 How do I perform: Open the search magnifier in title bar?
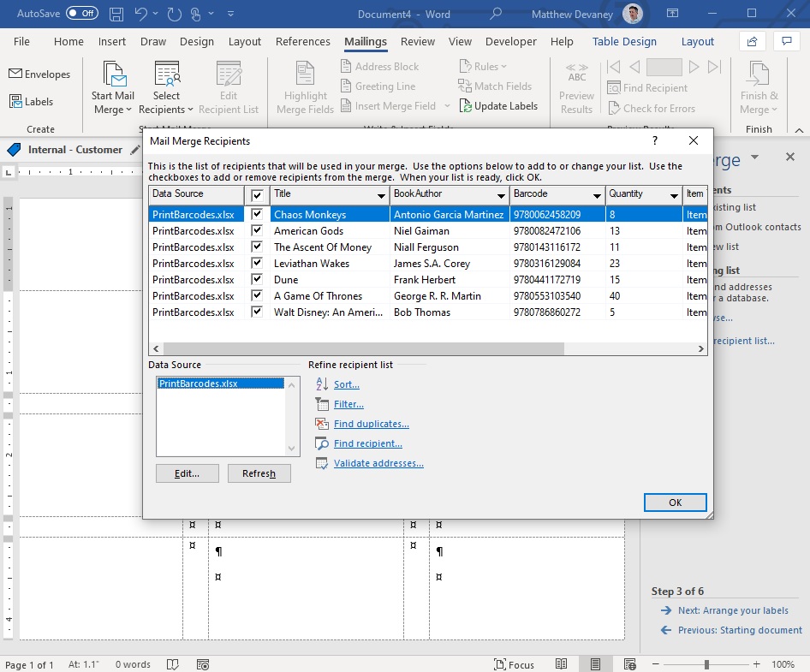[496, 14]
